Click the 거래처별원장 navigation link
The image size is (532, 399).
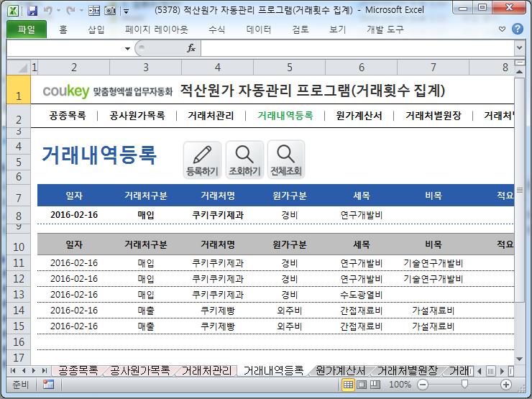tap(434, 116)
